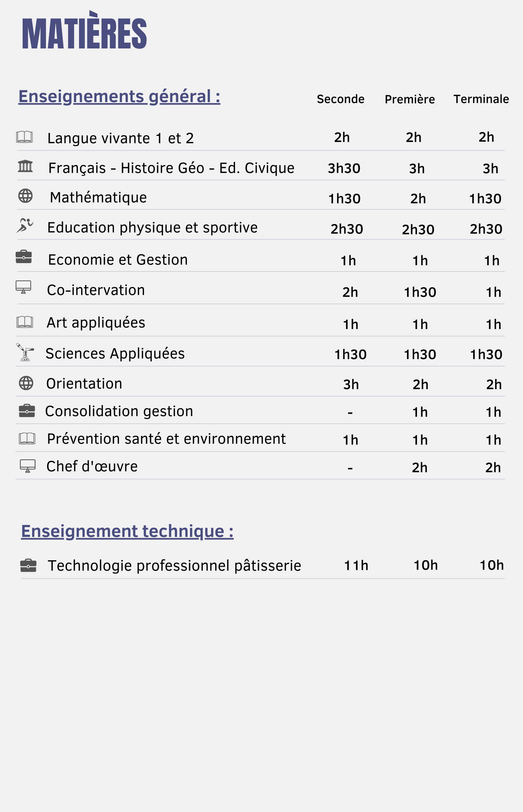Screen dimensions: 523x812
Task: Click the runner icon for Education physique
Action: point(25,226)
